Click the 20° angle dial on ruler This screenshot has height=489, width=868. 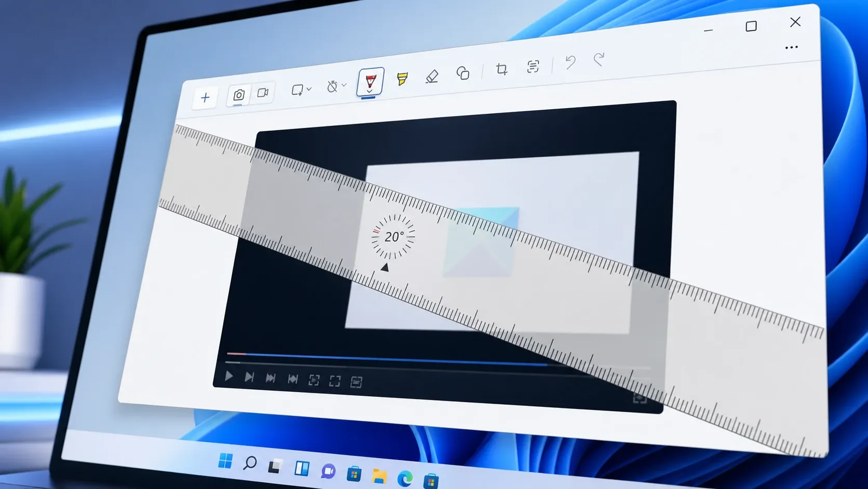coord(394,236)
